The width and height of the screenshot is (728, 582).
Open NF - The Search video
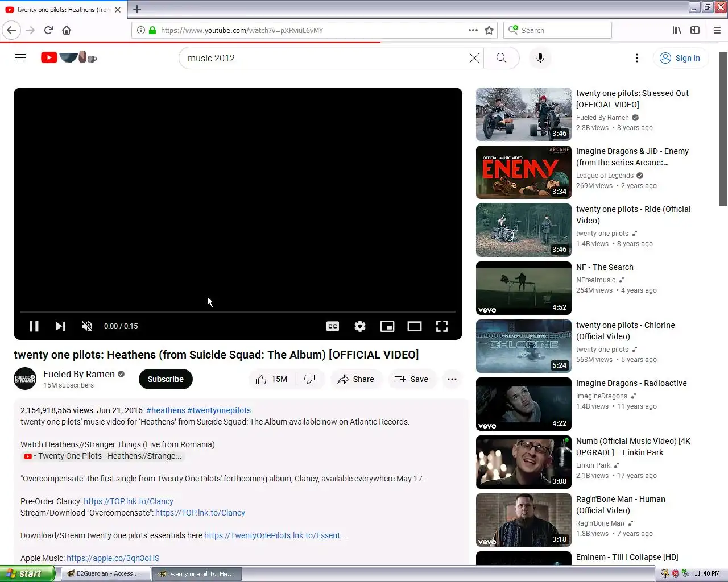(605, 267)
